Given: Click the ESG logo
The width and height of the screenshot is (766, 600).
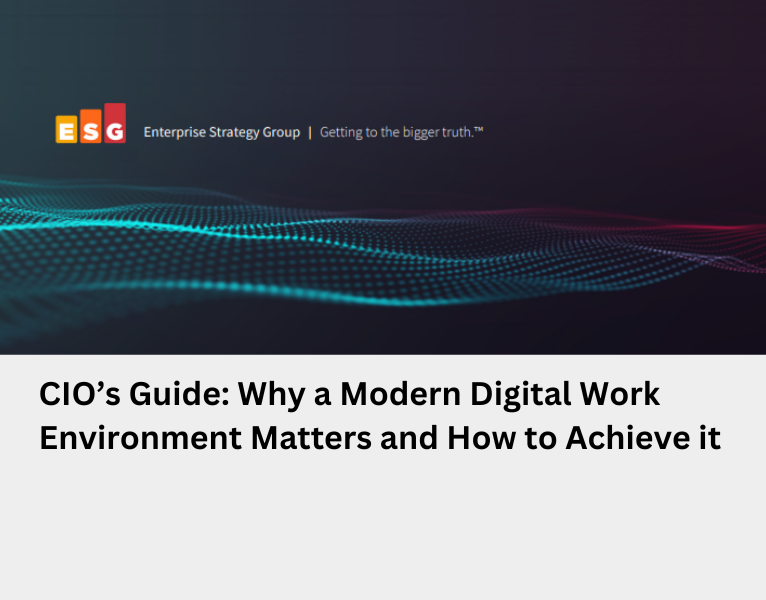Looking at the screenshot, I should coord(90,125).
